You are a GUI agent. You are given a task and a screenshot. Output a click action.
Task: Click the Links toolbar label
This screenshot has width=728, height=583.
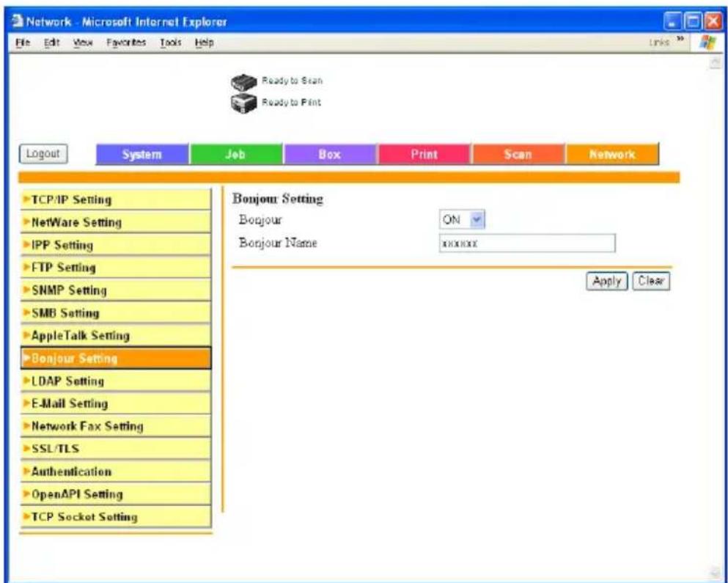tap(660, 43)
